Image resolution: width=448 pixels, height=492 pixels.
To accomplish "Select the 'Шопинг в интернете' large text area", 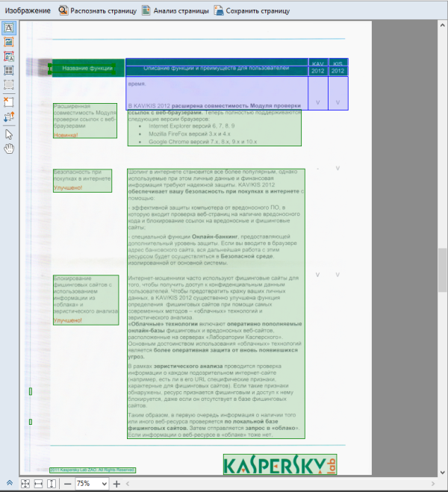I will click(x=216, y=303).
